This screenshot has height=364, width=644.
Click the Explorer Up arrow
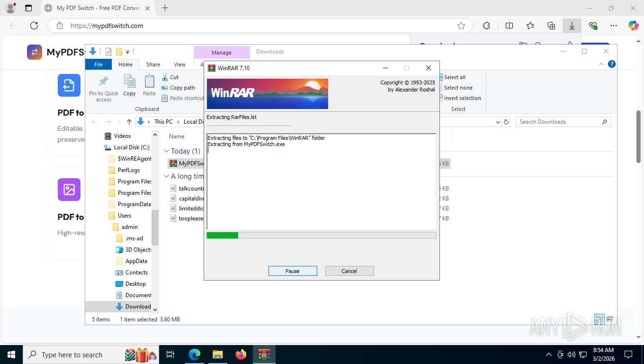pyautogui.click(x=129, y=122)
